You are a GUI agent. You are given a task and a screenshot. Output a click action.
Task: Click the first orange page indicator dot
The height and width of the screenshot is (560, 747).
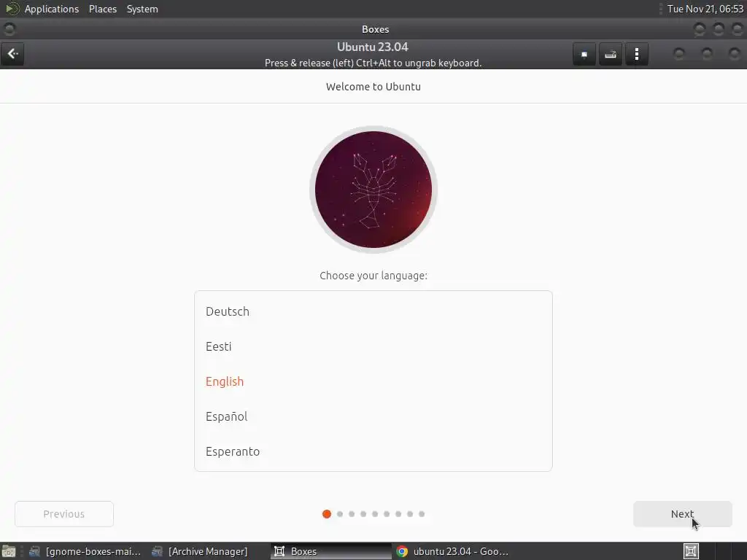326,514
